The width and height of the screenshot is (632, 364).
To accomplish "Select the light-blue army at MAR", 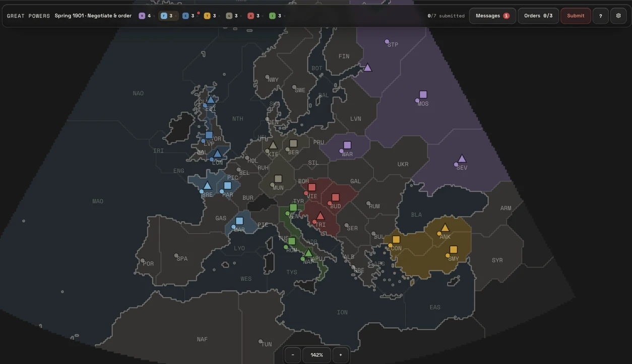I will click(239, 221).
